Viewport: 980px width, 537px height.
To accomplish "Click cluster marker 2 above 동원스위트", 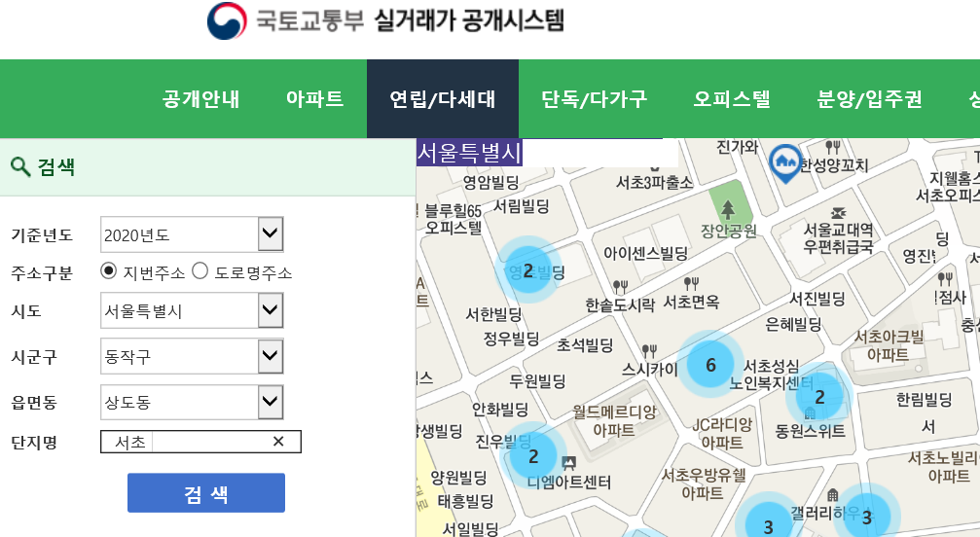I will [x=819, y=396].
